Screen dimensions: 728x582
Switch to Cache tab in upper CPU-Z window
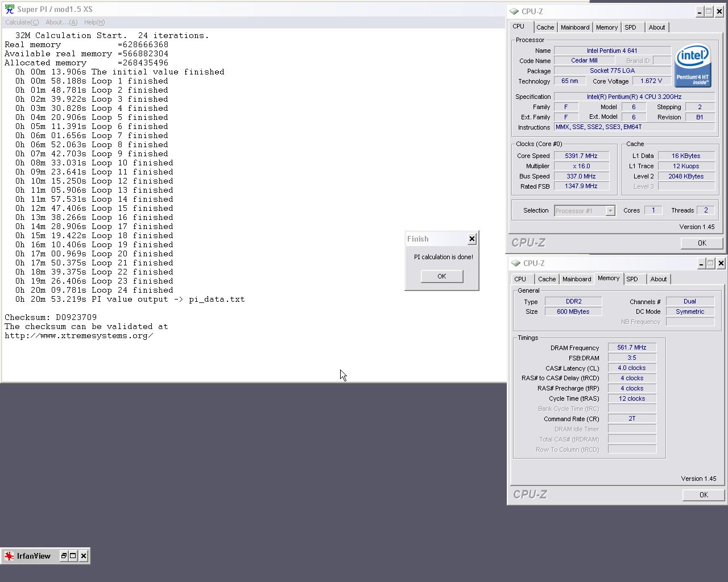[545, 27]
